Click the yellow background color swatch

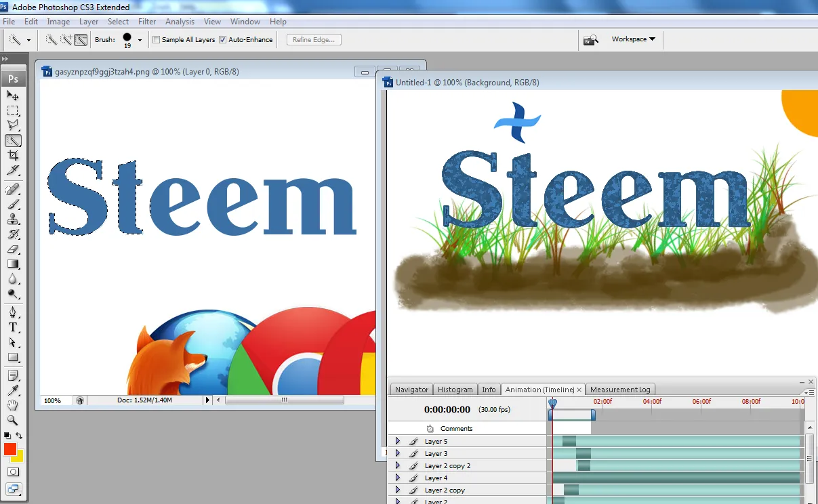18,457
